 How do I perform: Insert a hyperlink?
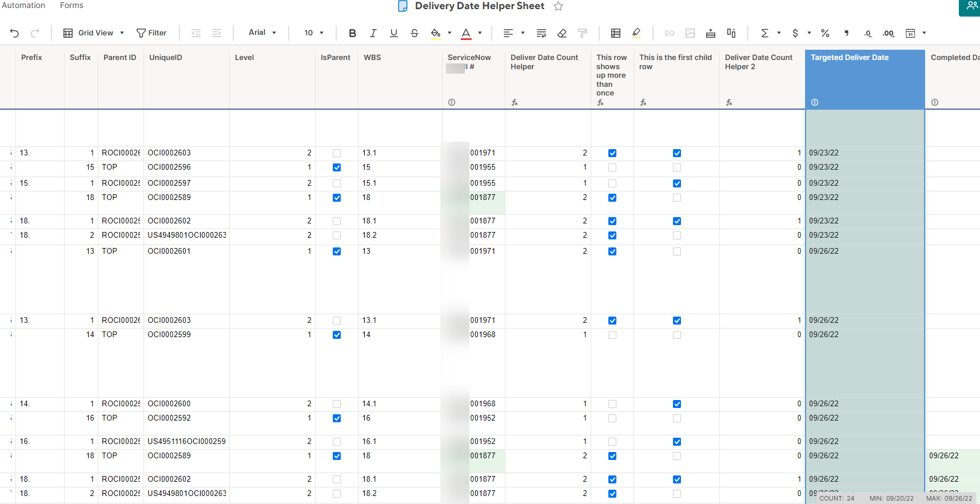point(670,33)
